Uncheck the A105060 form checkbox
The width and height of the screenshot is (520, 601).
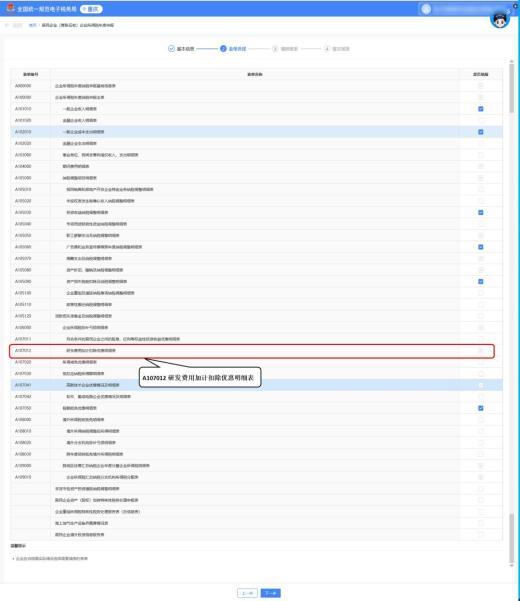[x=481, y=247]
